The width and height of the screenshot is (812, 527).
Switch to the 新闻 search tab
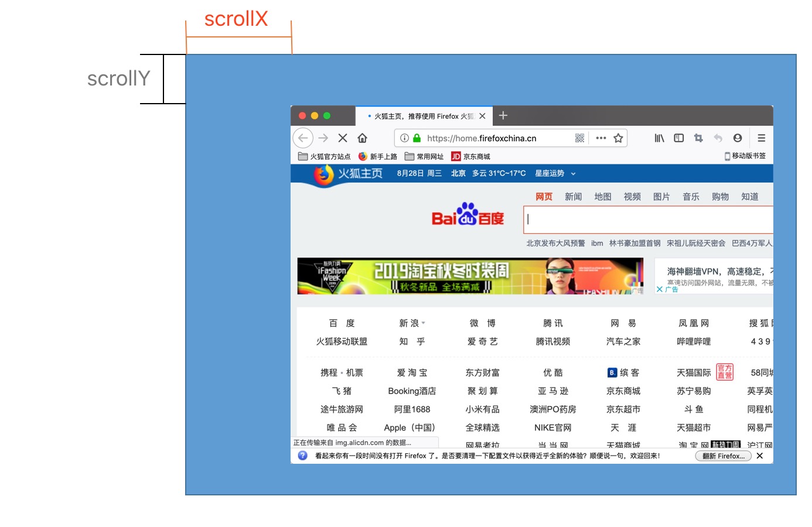(x=573, y=196)
